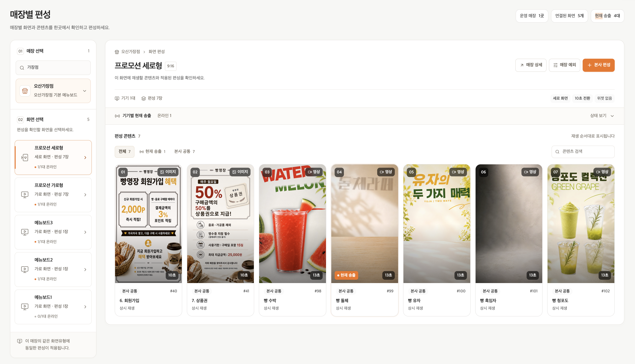Click the display icon for 메뉴보드3
This screenshot has width=635, height=364.
24,232
